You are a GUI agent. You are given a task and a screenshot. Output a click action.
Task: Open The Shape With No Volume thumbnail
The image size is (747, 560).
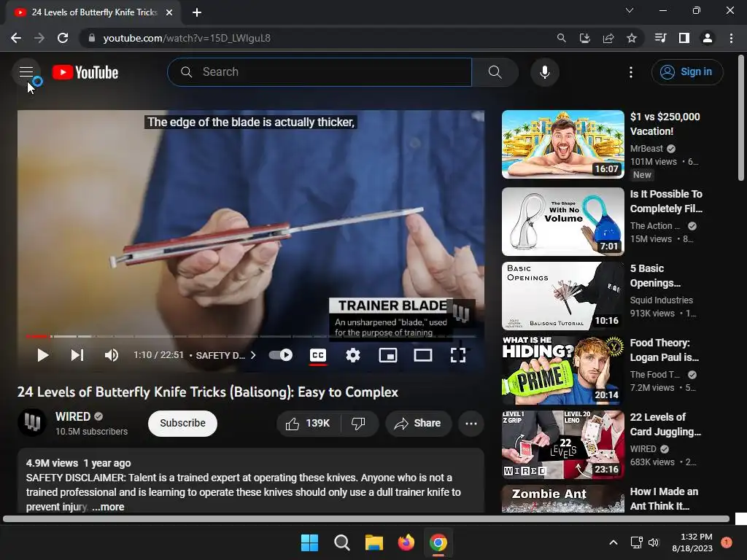[x=563, y=222]
